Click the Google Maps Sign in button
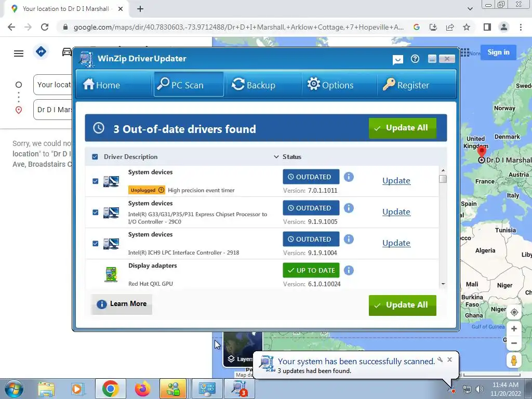The height and width of the screenshot is (399, 532). [498, 52]
